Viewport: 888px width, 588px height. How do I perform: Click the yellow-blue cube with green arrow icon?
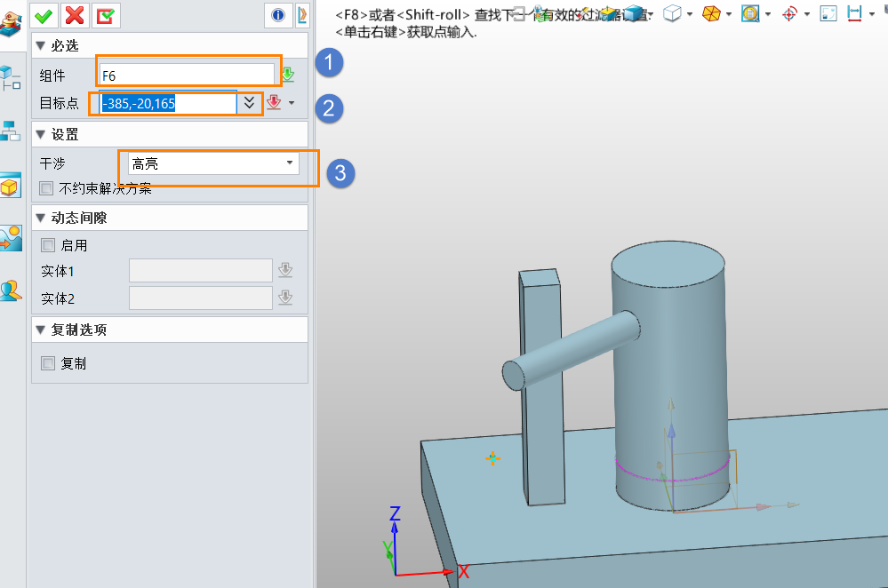point(609,13)
